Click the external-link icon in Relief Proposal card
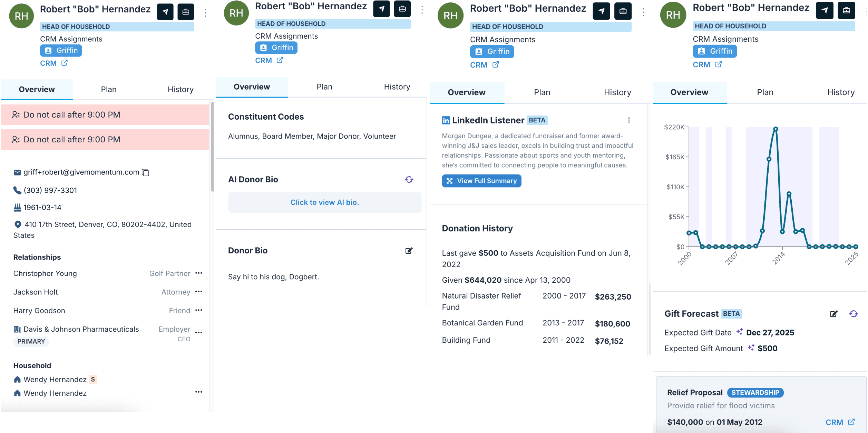 pyautogui.click(x=851, y=422)
